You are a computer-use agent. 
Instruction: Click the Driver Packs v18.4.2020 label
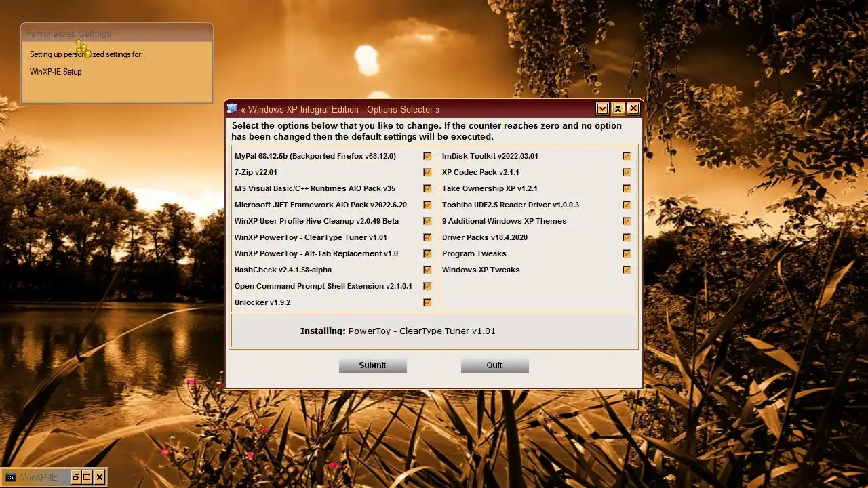(x=485, y=237)
